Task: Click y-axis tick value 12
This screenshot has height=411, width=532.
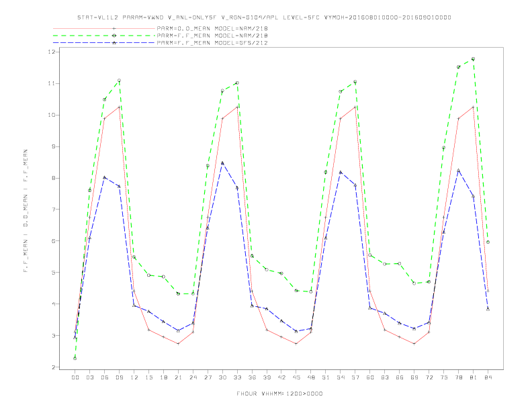Action: (52, 52)
